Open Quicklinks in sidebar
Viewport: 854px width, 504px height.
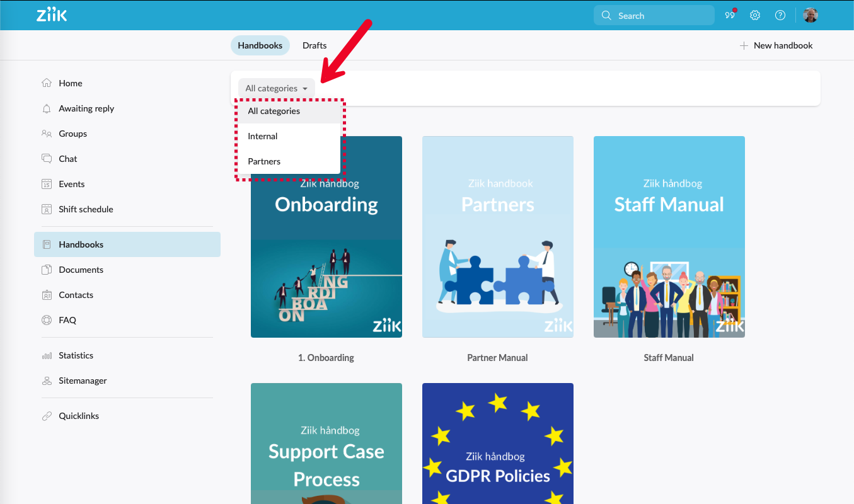point(127,416)
